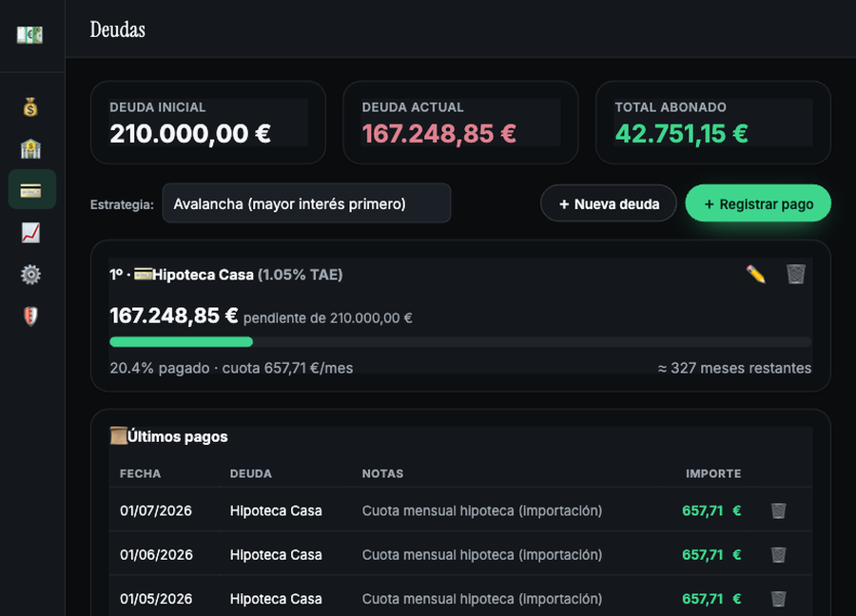The image size is (856, 616).
Task: Click the '≈ 327 meses restantes' text
Action: click(x=734, y=368)
